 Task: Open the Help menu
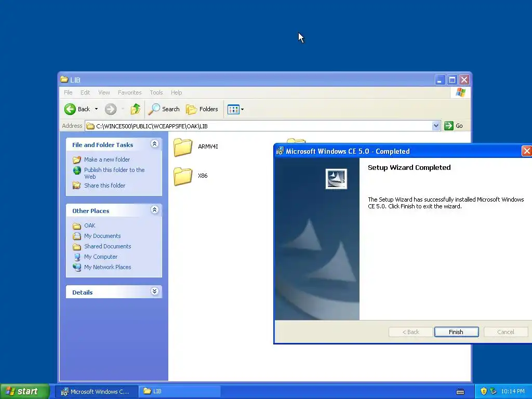coord(176,92)
